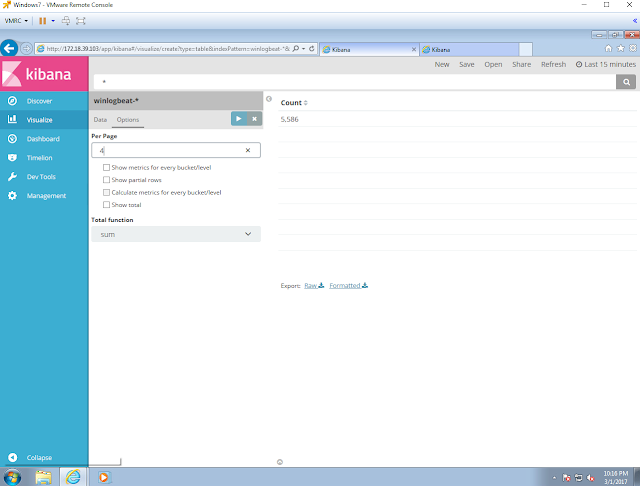Viewport: 640px width, 486px height.
Task: Discard changes with the X button
Action: [254, 119]
